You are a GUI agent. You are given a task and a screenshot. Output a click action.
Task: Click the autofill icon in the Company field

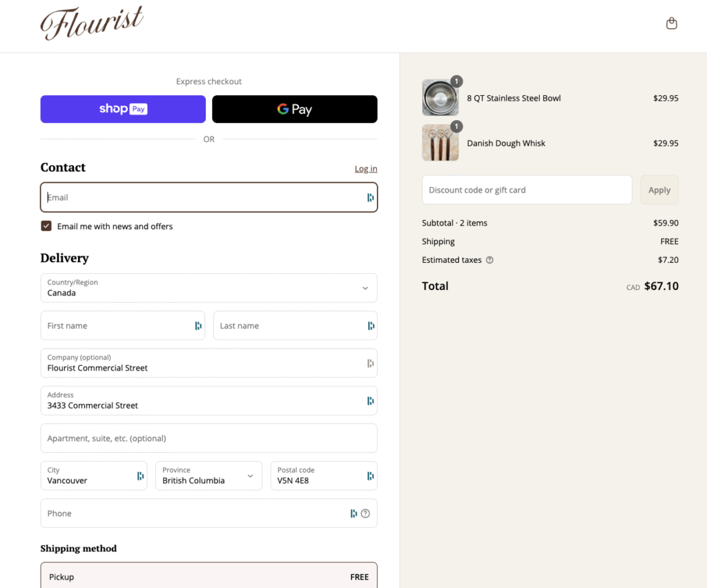pyautogui.click(x=370, y=363)
